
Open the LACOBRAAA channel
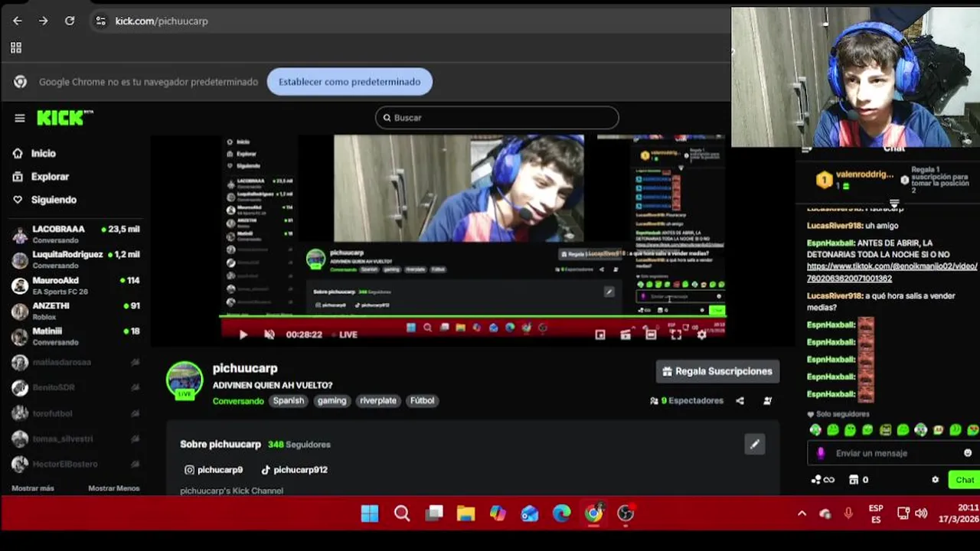click(x=76, y=234)
